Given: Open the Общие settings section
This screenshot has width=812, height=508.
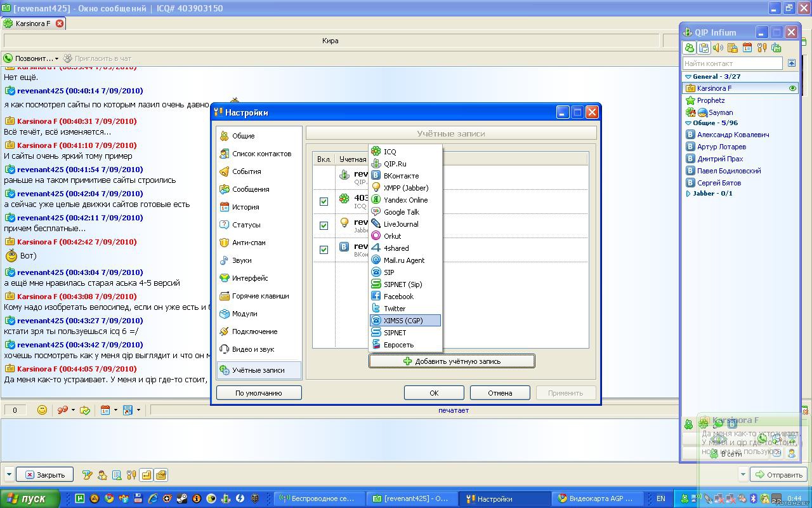Looking at the screenshot, I should pyautogui.click(x=259, y=136).
